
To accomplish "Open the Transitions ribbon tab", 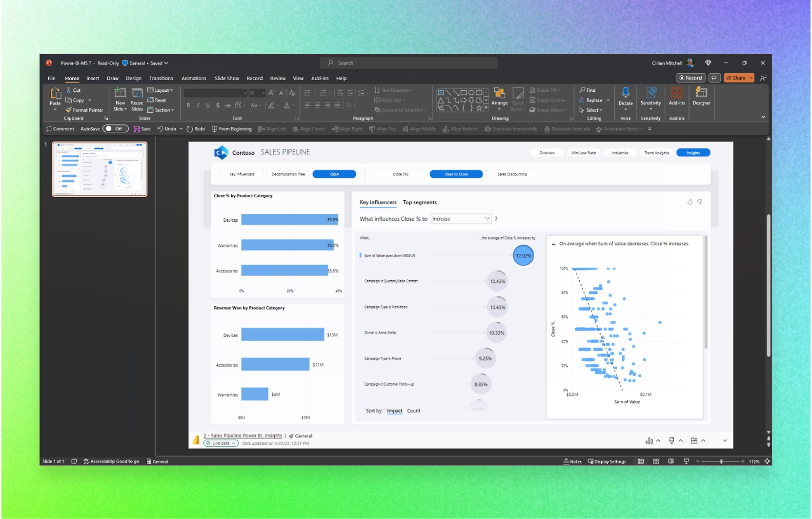I will (x=161, y=78).
